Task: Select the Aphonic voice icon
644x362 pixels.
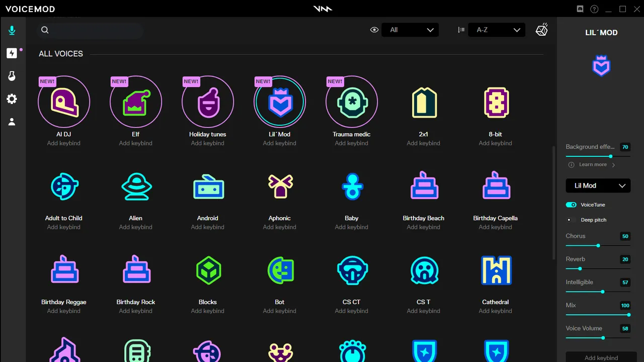Action: point(280,187)
